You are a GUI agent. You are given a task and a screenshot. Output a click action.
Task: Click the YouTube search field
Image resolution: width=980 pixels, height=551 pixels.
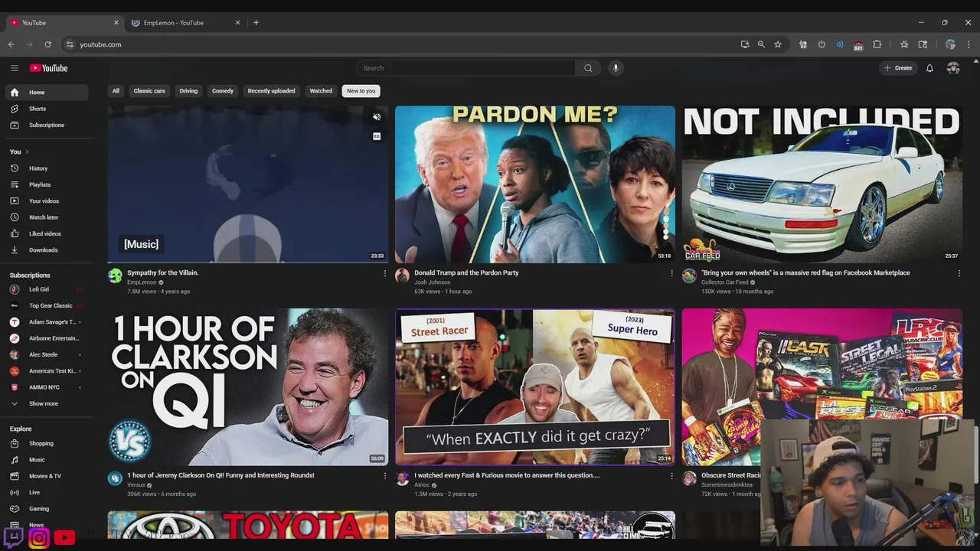tap(466, 68)
